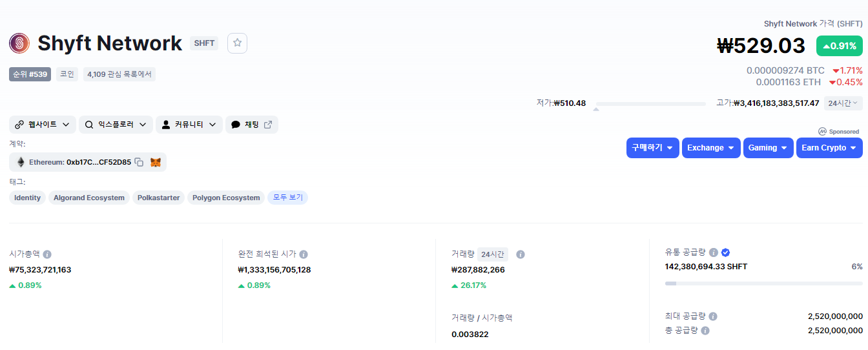This screenshot has height=350, width=868.
Task: Change the 24시간 high-low range selector
Action: [x=843, y=103]
